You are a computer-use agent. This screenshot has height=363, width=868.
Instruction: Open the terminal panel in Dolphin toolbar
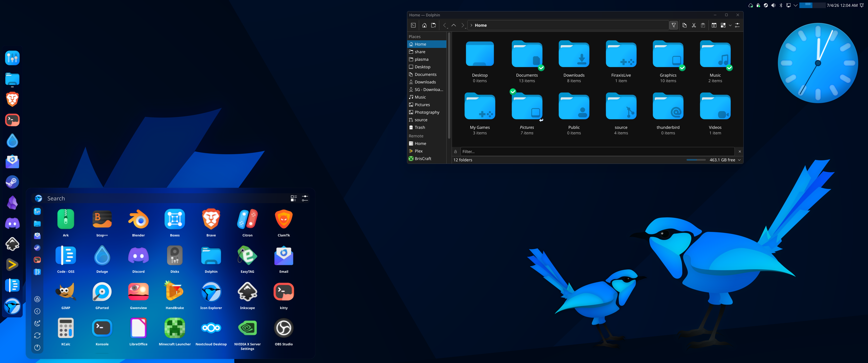point(413,25)
